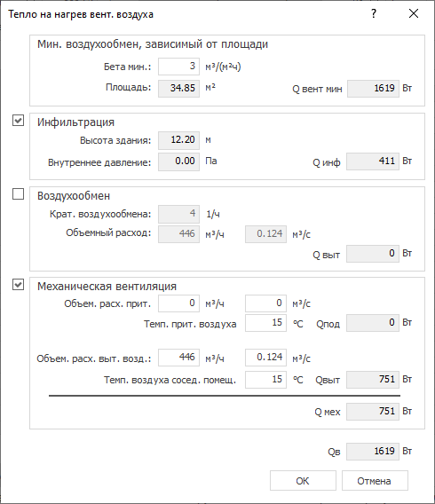Click the Q вент мин result field
Viewport: 435px width, 504px height.
coord(373,89)
